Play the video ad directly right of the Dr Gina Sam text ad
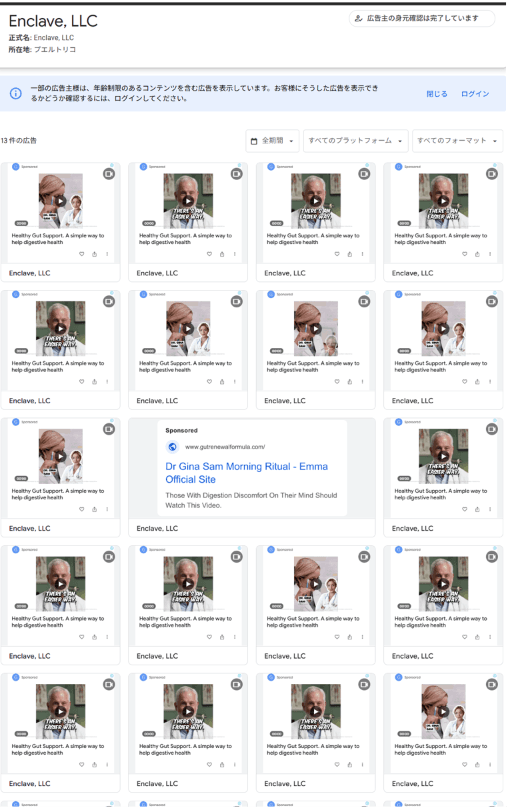This screenshot has height=807, width=507. [x=443, y=456]
